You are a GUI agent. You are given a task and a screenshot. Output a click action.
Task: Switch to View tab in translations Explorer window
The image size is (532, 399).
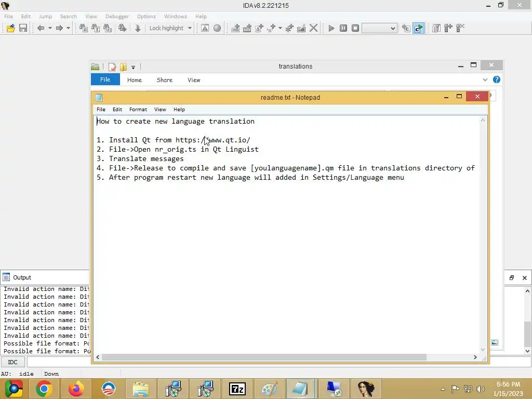click(194, 80)
